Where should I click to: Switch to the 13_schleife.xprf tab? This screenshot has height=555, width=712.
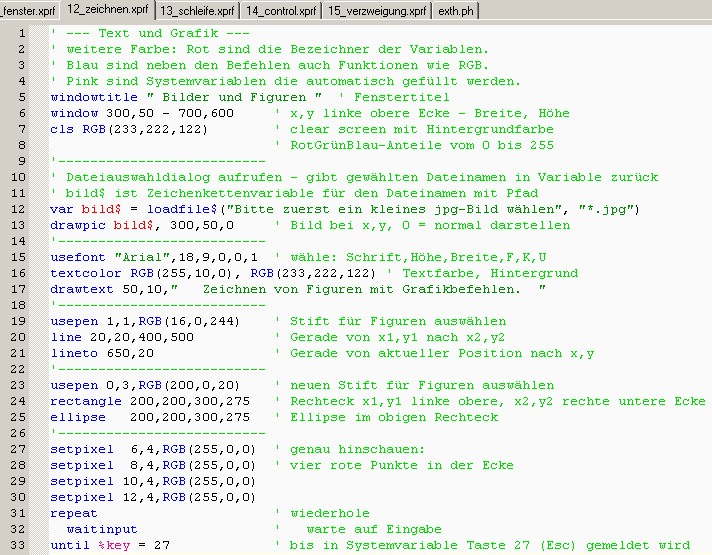pyautogui.click(x=198, y=10)
